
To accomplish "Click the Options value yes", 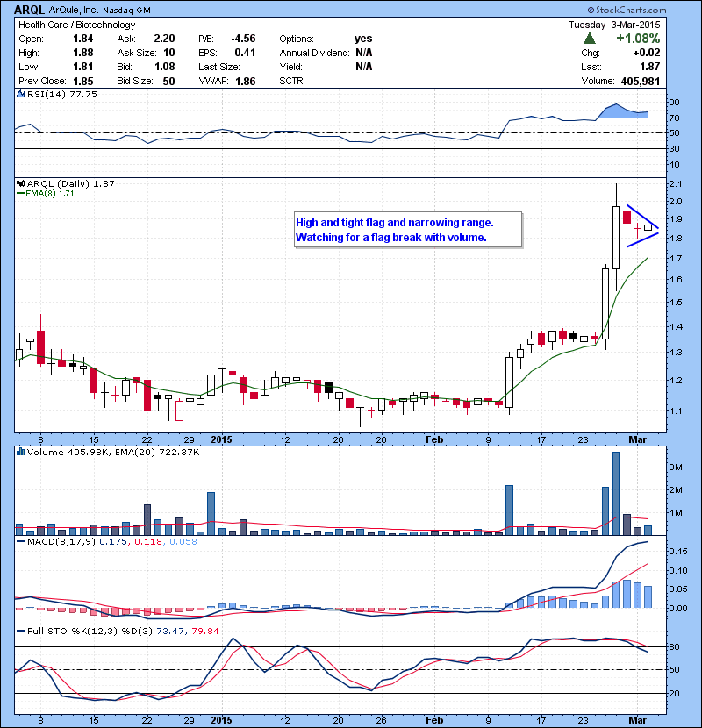I will click(x=363, y=39).
